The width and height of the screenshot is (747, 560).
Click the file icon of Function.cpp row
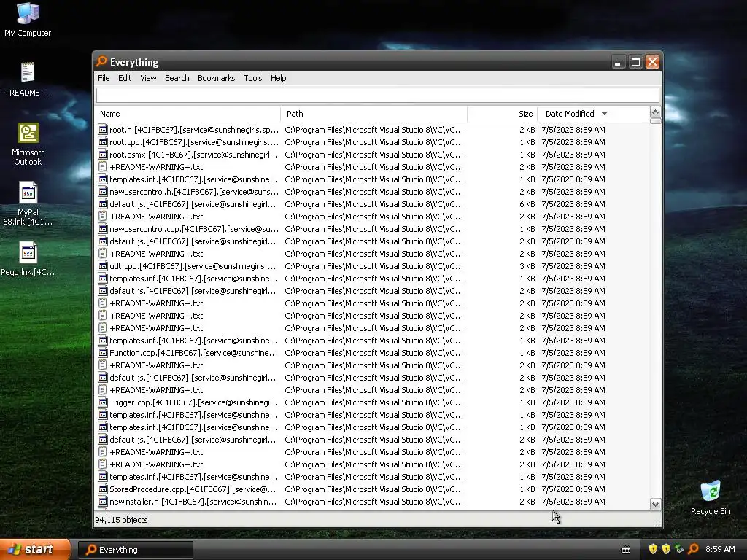click(x=102, y=352)
